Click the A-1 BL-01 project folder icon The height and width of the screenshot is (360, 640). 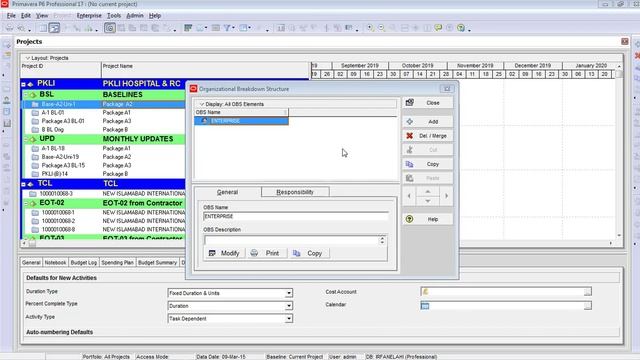[x=35, y=113]
